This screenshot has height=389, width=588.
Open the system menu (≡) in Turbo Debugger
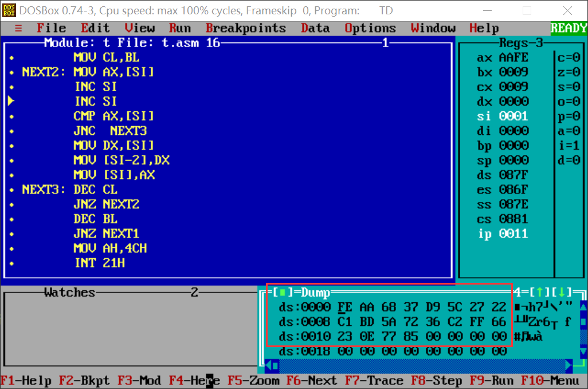pyautogui.click(x=18, y=28)
